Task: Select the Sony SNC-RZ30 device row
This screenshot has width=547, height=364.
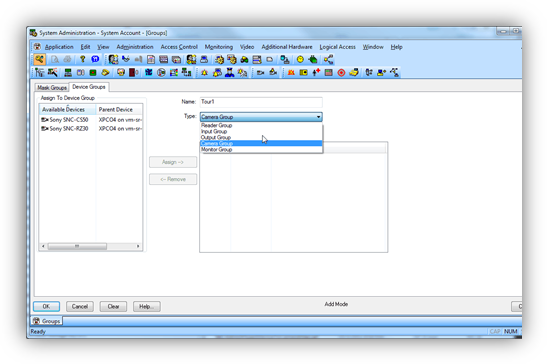Action: click(91, 129)
